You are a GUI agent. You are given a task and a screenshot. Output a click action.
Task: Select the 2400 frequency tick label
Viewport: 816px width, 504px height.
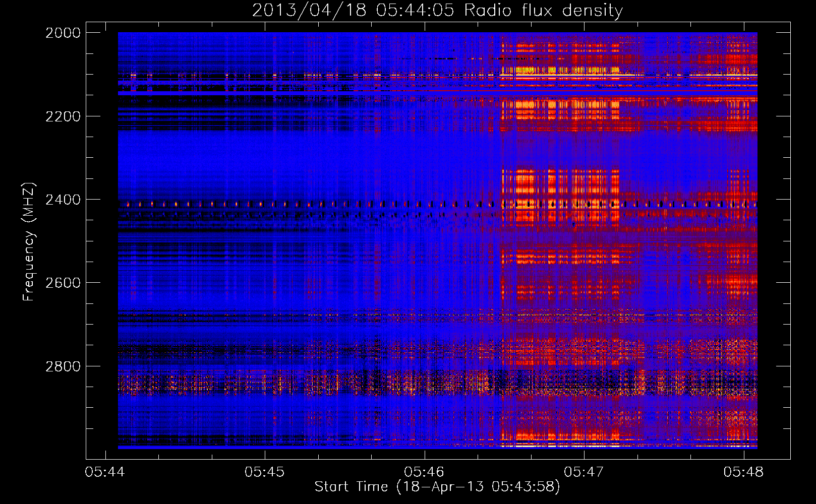[x=63, y=200]
